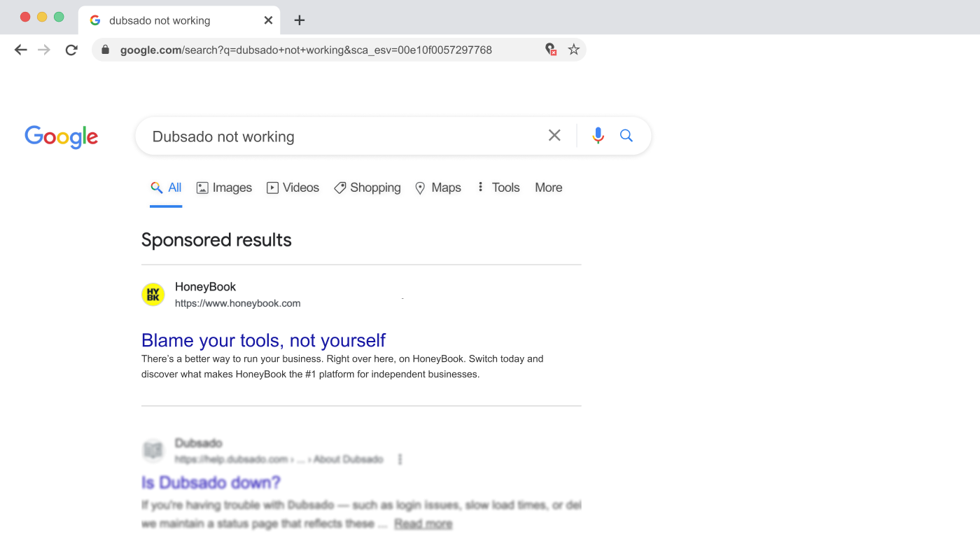Click the Google logo
Viewport: 980px width, 560px height.
(62, 137)
